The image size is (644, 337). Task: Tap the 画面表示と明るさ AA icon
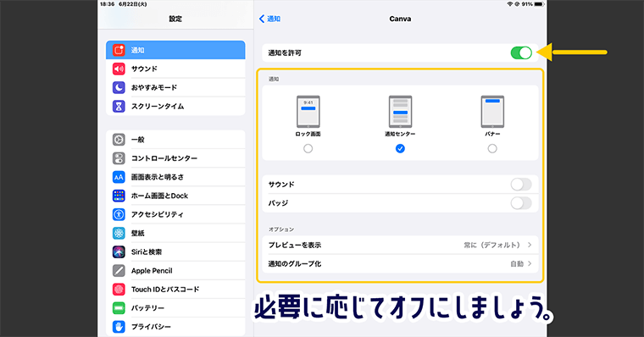[x=119, y=177]
